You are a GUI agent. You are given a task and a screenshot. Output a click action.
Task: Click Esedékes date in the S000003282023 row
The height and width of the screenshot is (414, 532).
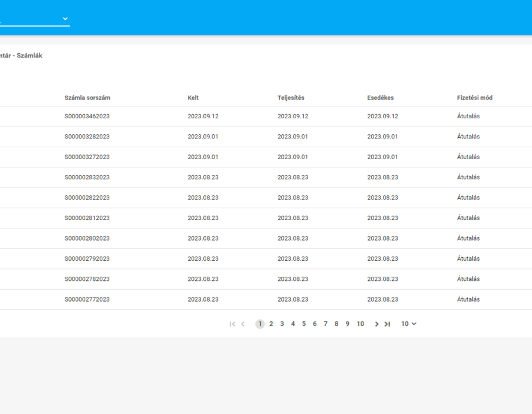click(x=382, y=137)
